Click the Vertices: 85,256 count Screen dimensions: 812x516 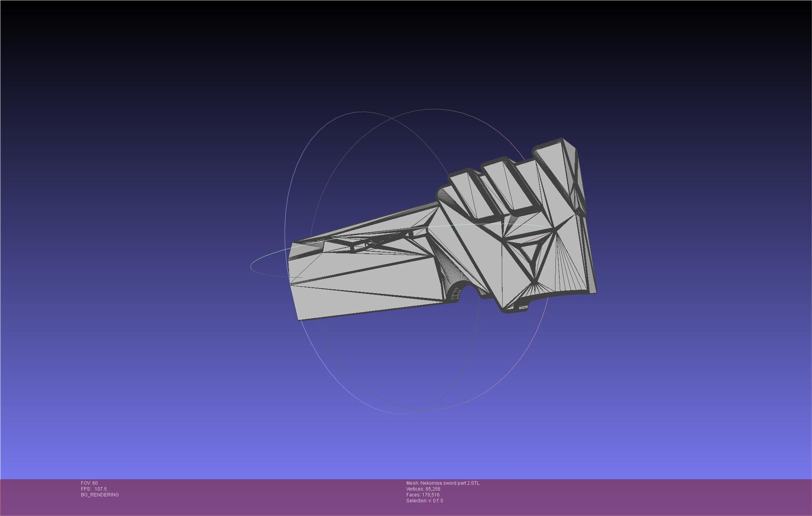(x=423, y=489)
